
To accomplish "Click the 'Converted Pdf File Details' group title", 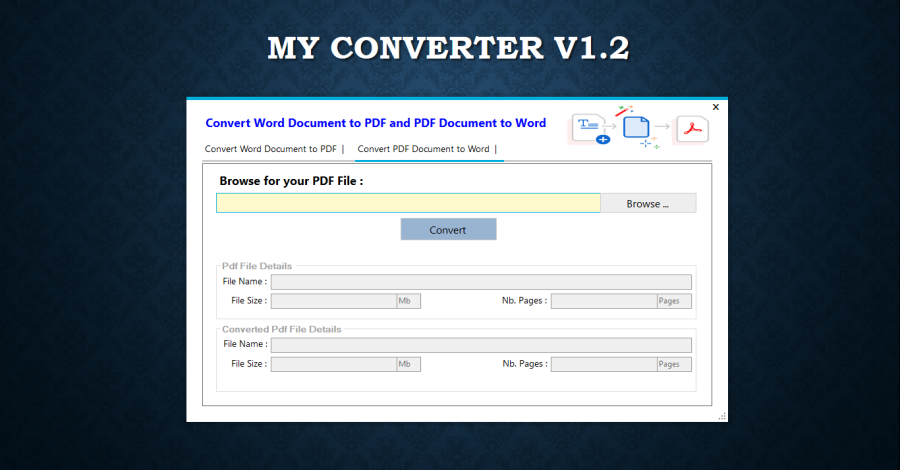I will coord(281,329).
